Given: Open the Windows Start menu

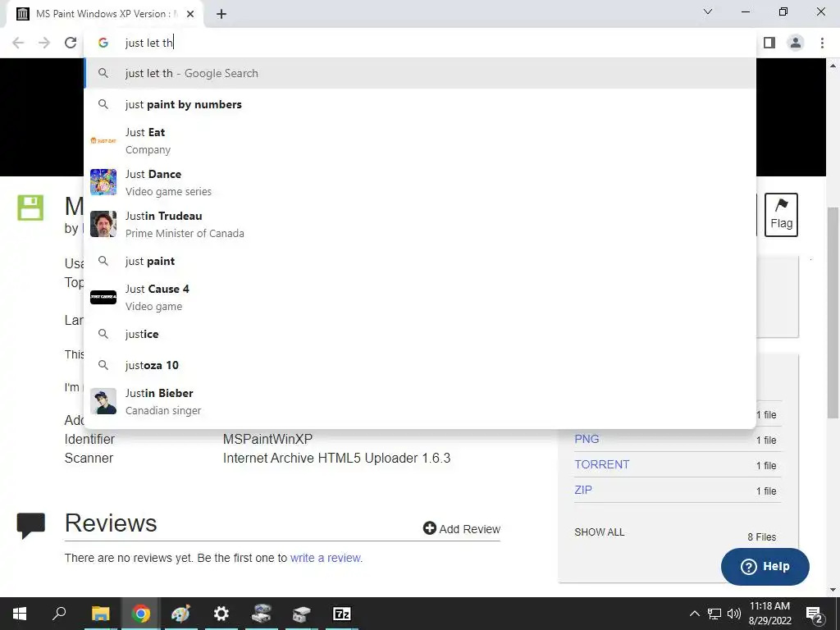Looking at the screenshot, I should click(x=20, y=614).
